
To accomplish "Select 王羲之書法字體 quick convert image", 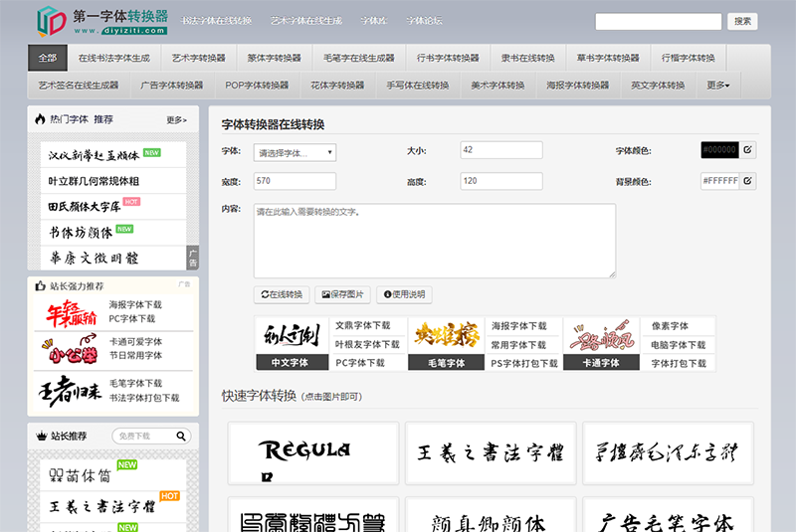I will [491, 452].
